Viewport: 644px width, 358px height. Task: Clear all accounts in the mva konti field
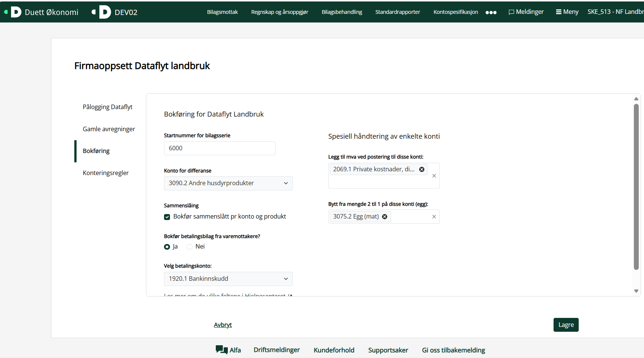434,176
